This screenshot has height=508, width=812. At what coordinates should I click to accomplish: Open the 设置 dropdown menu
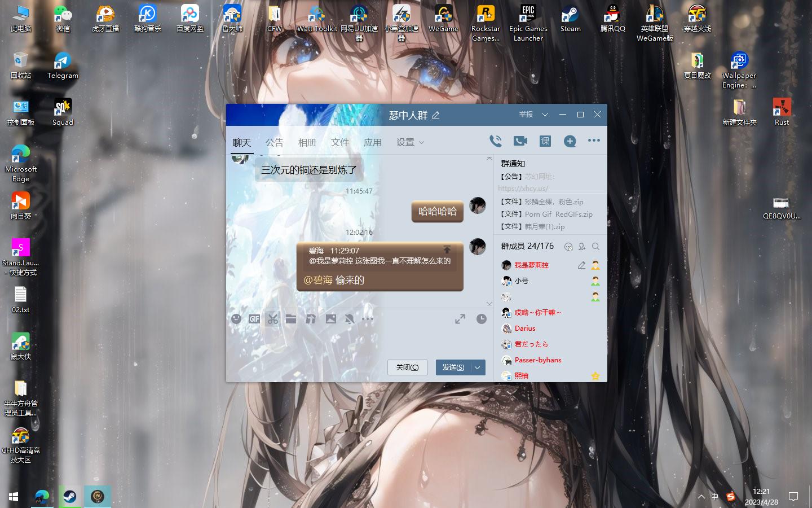coord(410,142)
